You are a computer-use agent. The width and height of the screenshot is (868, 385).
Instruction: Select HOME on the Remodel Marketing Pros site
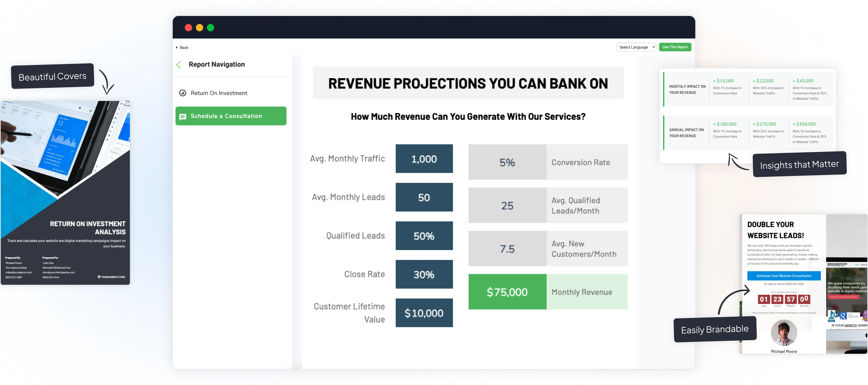click(x=857, y=265)
